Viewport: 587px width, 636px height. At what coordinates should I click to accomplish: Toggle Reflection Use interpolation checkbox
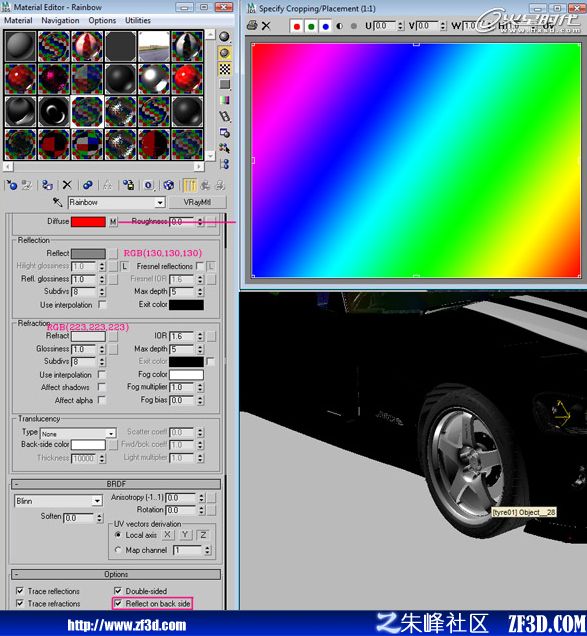tap(102, 305)
